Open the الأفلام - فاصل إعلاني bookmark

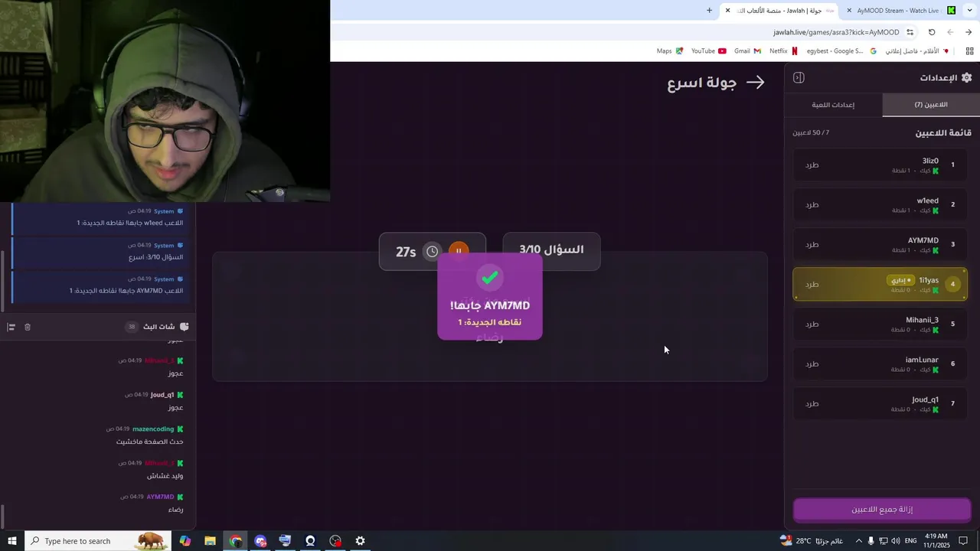917,51
